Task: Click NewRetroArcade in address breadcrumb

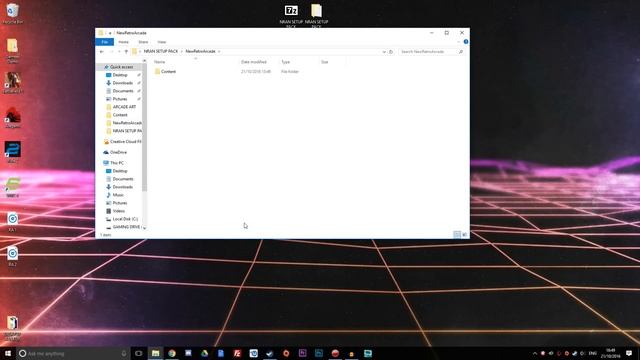Action: (200, 51)
